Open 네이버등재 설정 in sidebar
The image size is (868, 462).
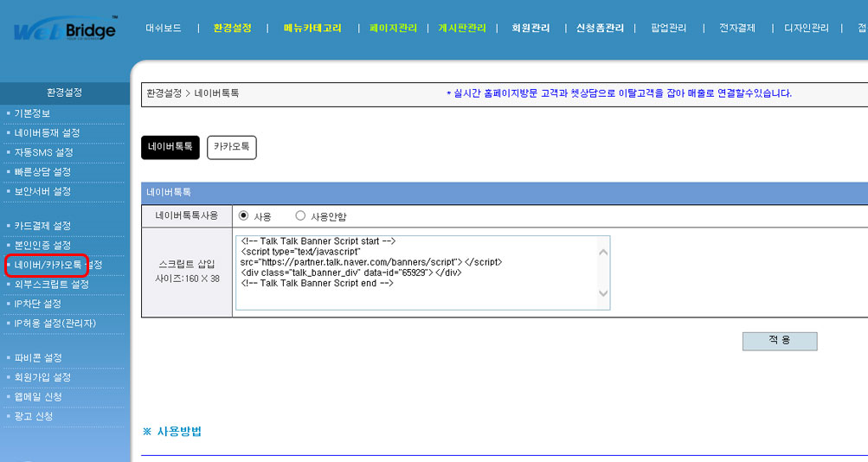click(x=47, y=132)
